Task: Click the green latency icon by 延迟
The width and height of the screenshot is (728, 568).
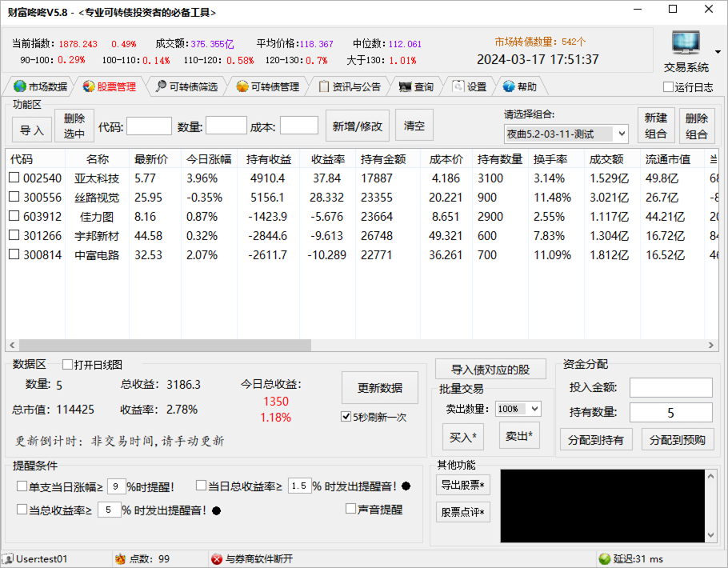Action: (x=605, y=558)
